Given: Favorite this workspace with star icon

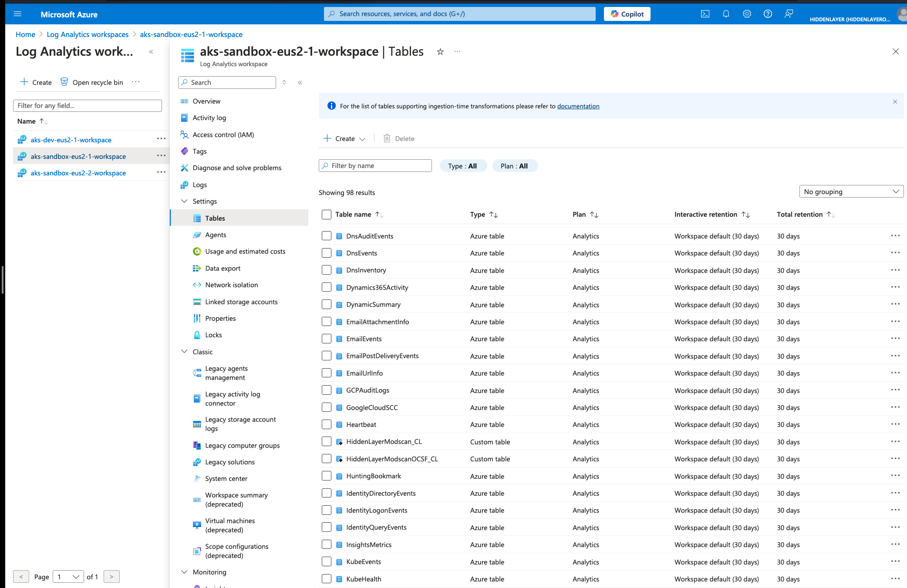Looking at the screenshot, I should (x=440, y=52).
